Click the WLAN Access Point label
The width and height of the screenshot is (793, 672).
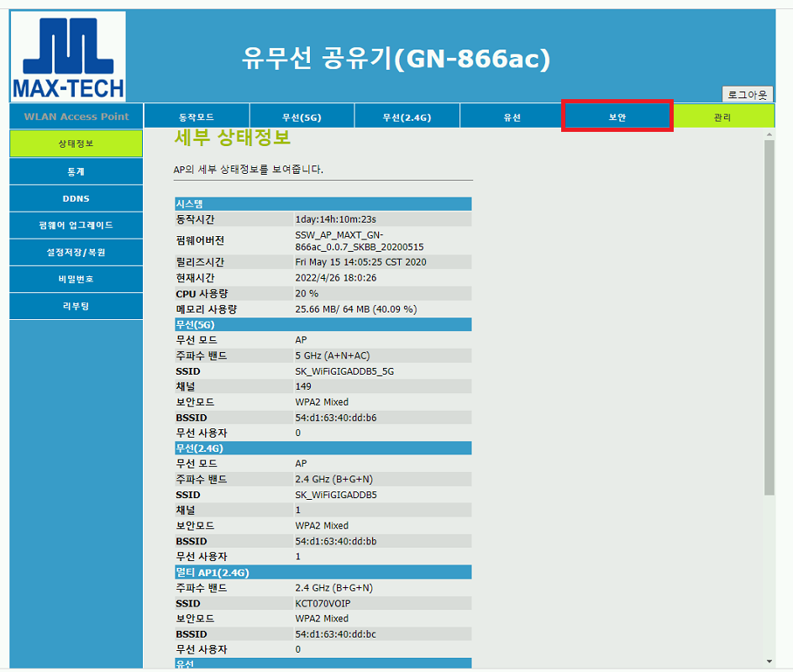(x=76, y=116)
